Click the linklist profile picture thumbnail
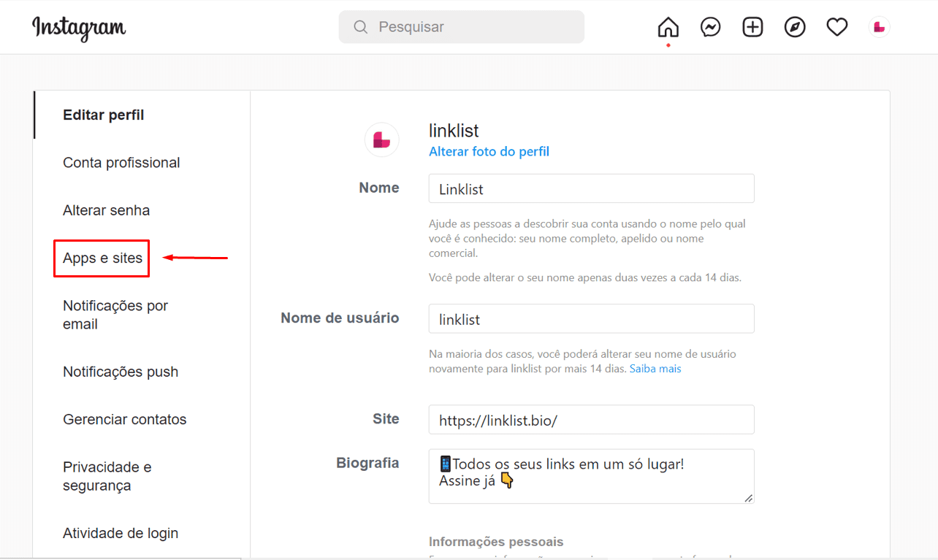This screenshot has height=560, width=938. tap(381, 139)
